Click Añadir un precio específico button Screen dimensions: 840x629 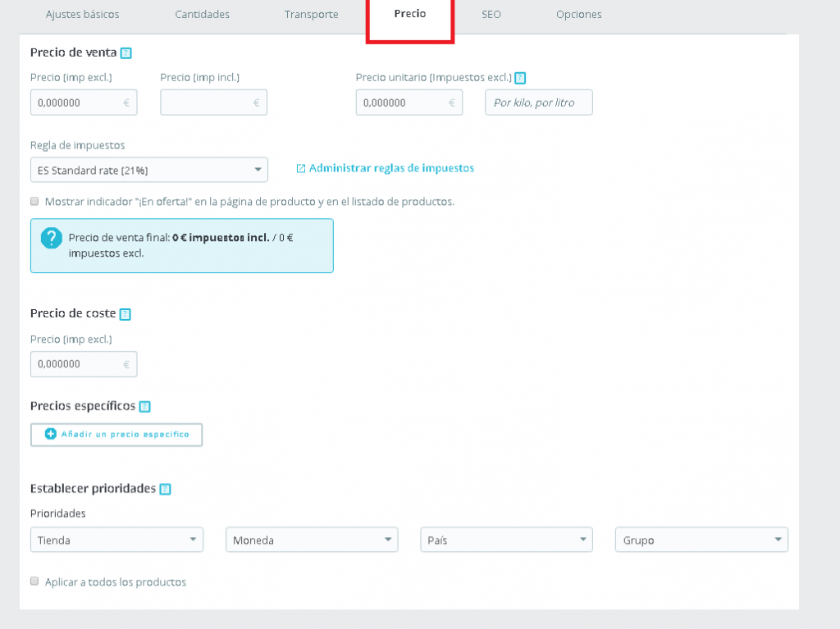click(x=116, y=435)
